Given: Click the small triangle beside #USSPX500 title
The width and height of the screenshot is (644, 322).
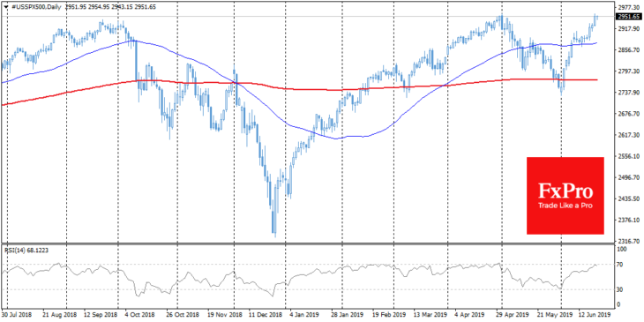Looking at the screenshot, I should pos(5,7).
